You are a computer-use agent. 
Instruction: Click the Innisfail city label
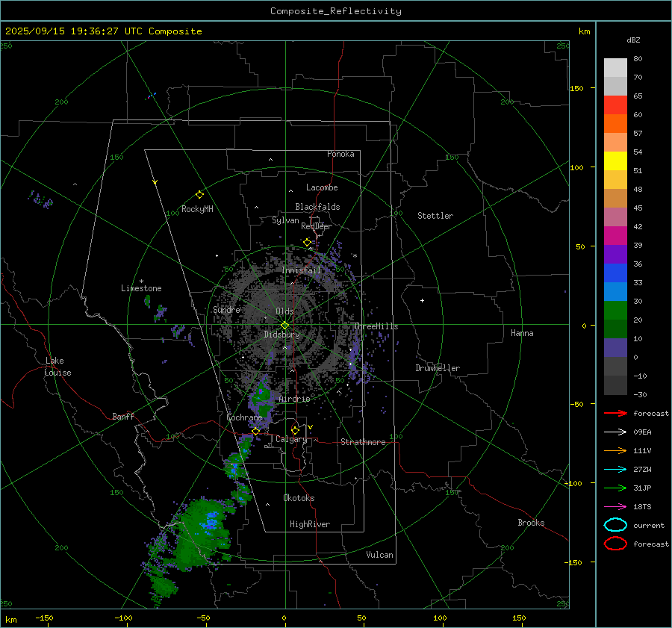pos(302,270)
